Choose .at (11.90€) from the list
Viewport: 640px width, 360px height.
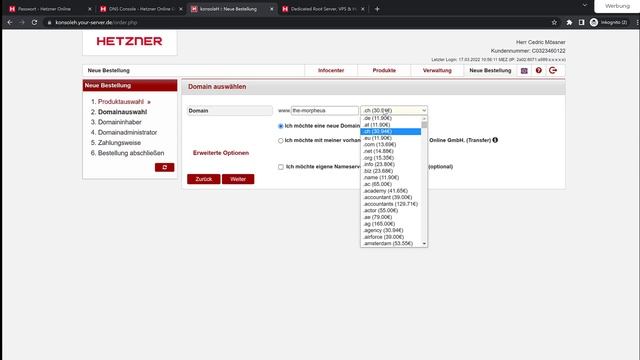pyautogui.click(x=391, y=125)
